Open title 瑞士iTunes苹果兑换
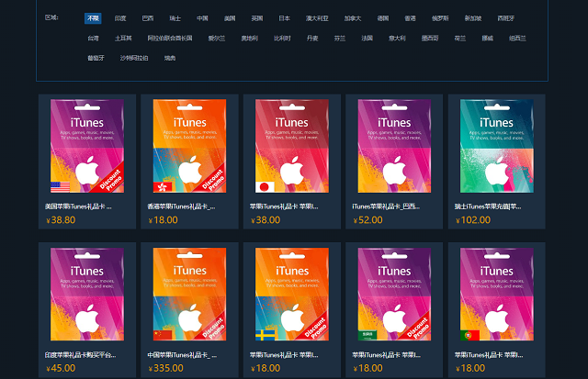 (x=488, y=206)
